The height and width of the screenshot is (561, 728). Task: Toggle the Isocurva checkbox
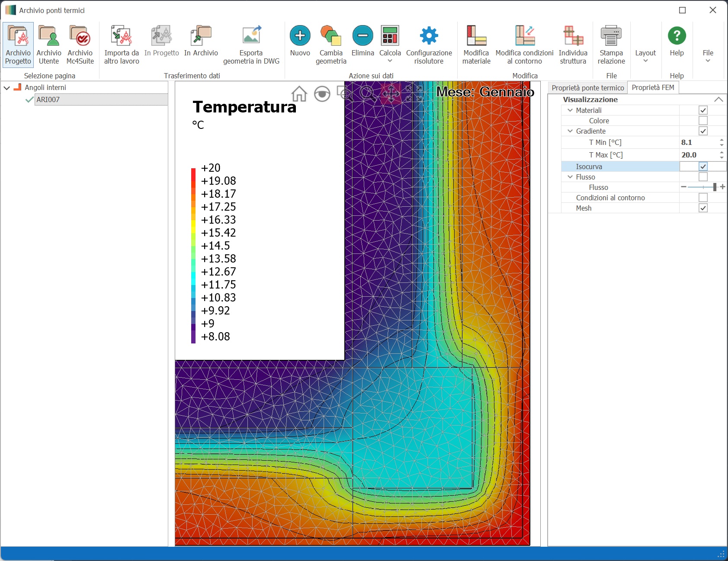tap(703, 167)
